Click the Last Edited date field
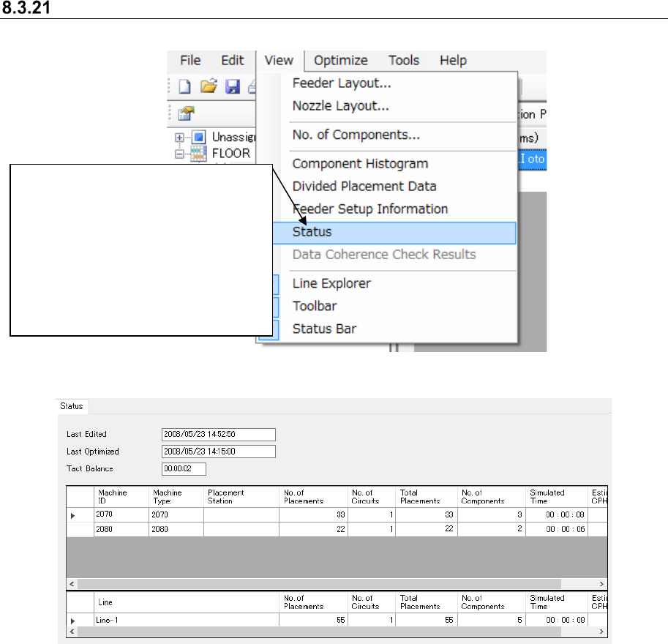Viewport: 668px width, 644px height. point(218,435)
